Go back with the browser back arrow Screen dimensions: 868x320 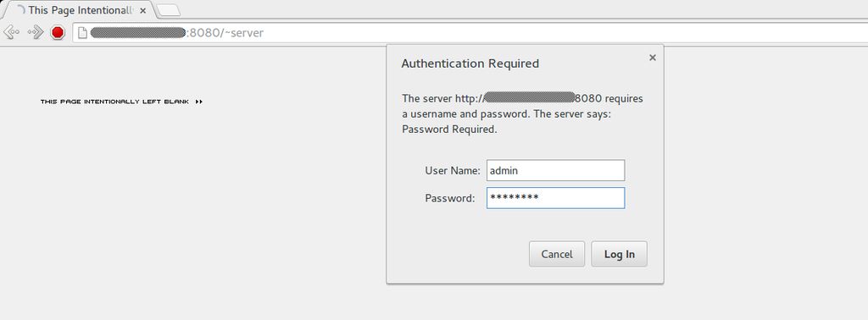[11, 33]
